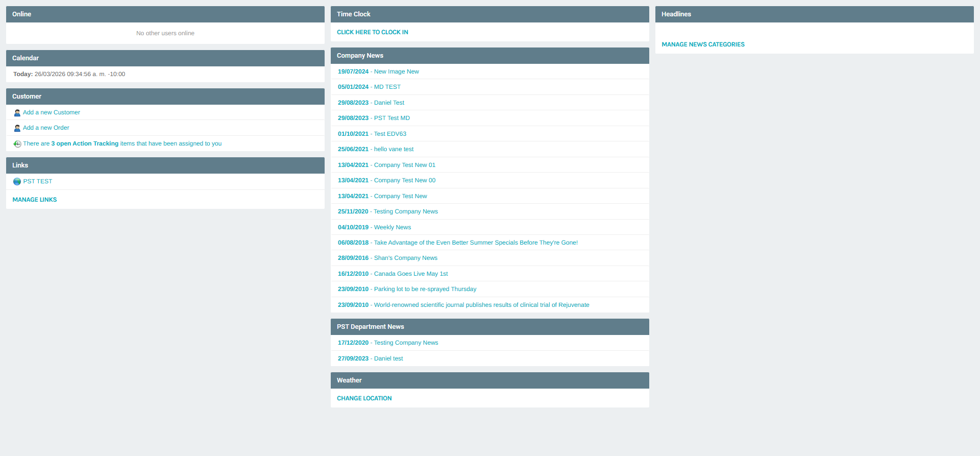The width and height of the screenshot is (980, 456).
Task: Click the Headlines panel header
Action: click(815, 14)
